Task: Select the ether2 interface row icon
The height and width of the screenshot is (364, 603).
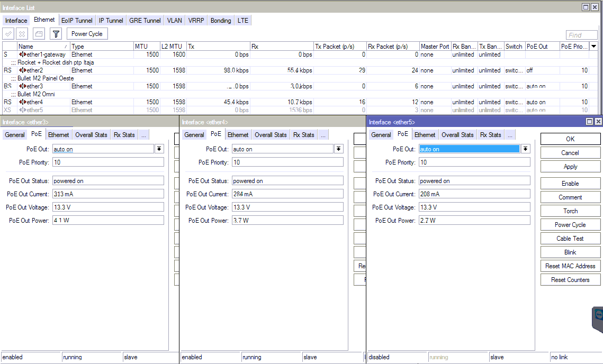Action: [x=23, y=70]
